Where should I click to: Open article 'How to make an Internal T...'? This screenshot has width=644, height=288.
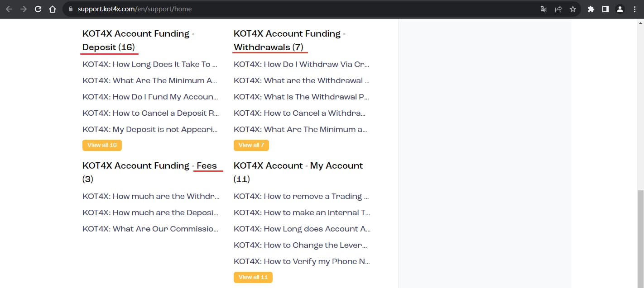[x=302, y=212]
